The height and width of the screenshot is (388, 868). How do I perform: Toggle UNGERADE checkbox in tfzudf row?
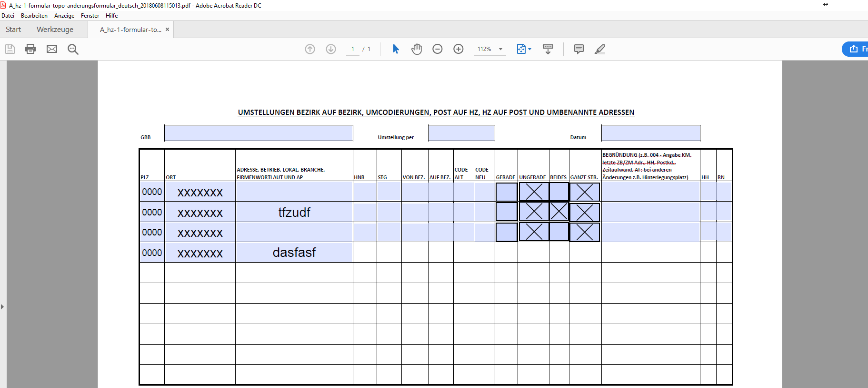[534, 212]
